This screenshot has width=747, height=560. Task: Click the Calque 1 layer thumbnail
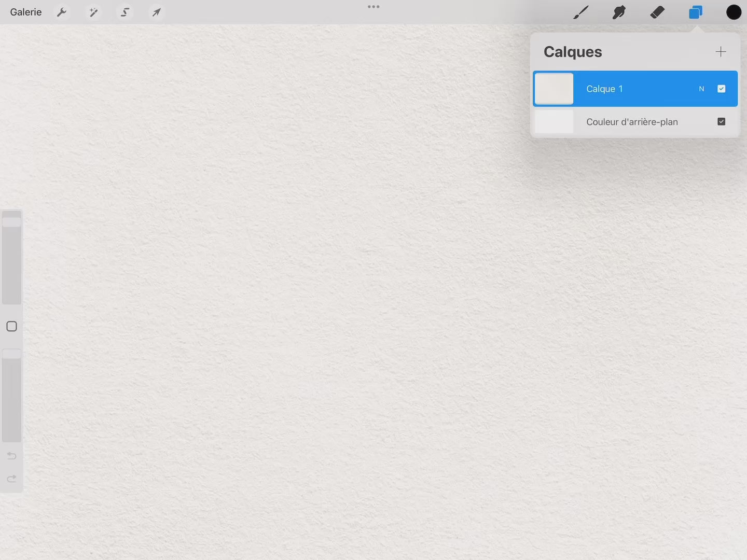[554, 89]
